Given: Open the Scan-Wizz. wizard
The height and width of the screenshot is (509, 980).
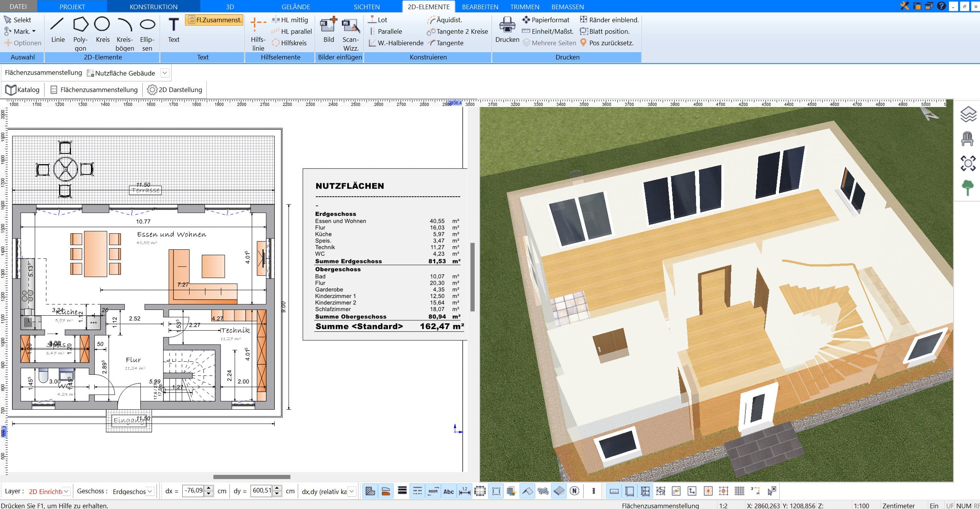Looking at the screenshot, I should [351, 34].
